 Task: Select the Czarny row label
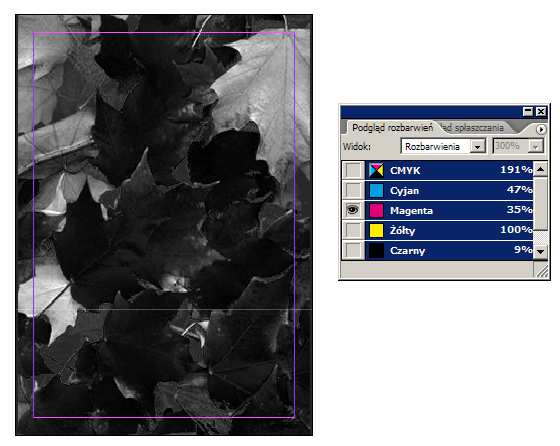(408, 251)
